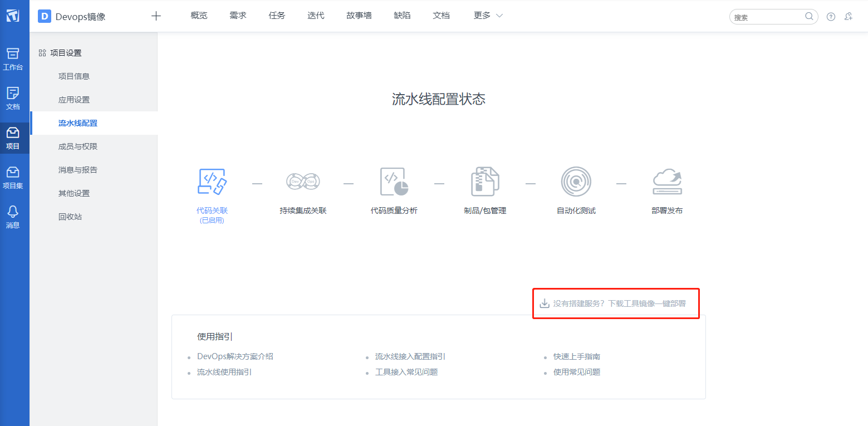Click the 自动化测试 target icon
This screenshot has width=868, height=426.
(576, 182)
